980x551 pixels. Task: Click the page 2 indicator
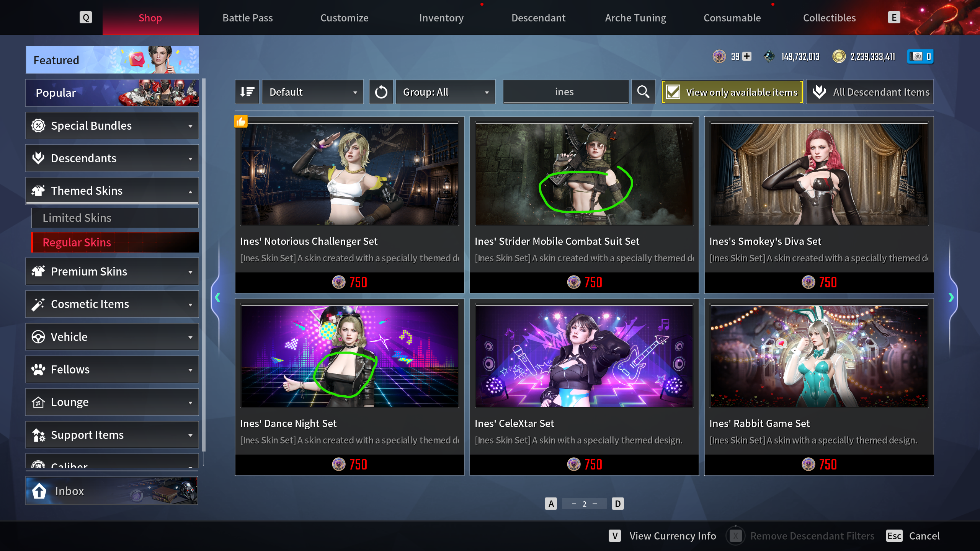(x=584, y=504)
